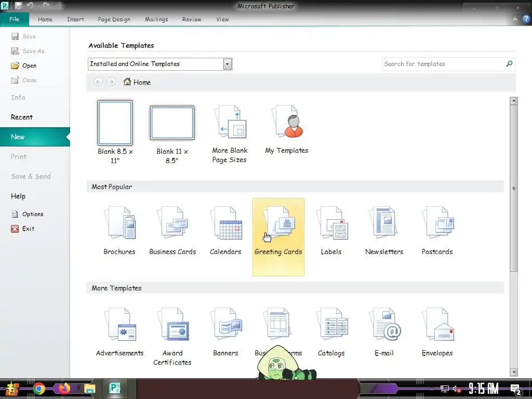This screenshot has height=399, width=532.
Task: Click the network tray icon
Action: (x=445, y=389)
